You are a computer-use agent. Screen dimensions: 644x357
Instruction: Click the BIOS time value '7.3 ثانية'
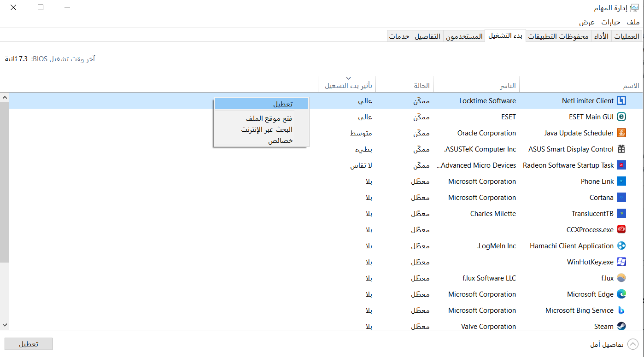[x=16, y=59]
